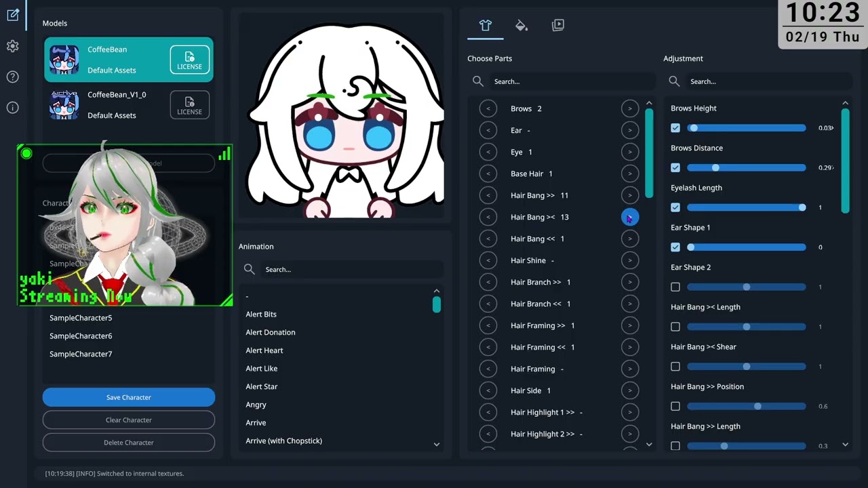Switch to the animation playback tab
Screen dimensions: 868x488
[558, 25]
